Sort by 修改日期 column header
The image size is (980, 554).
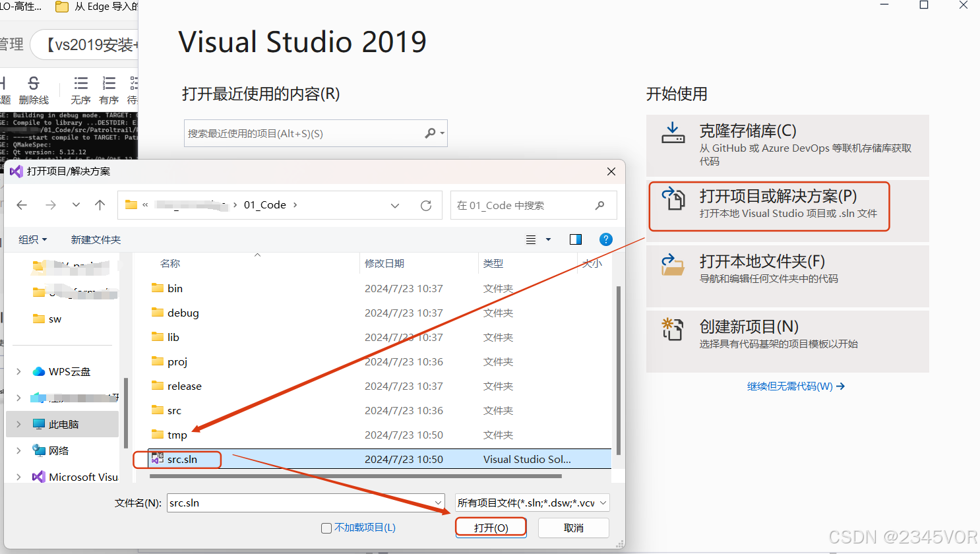pyautogui.click(x=384, y=263)
